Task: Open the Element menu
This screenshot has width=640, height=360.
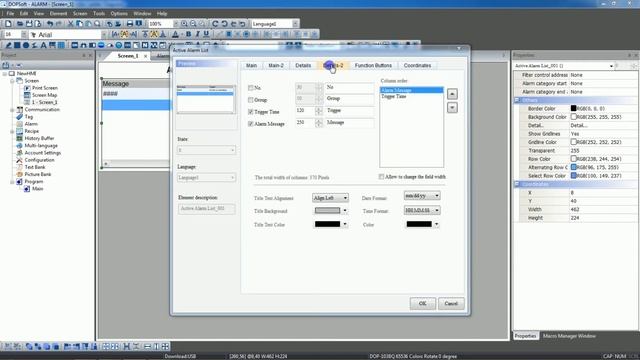Action: point(58,13)
